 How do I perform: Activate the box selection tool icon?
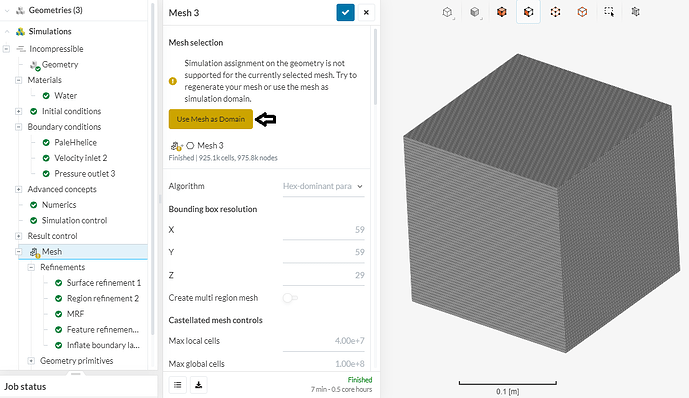(609, 12)
